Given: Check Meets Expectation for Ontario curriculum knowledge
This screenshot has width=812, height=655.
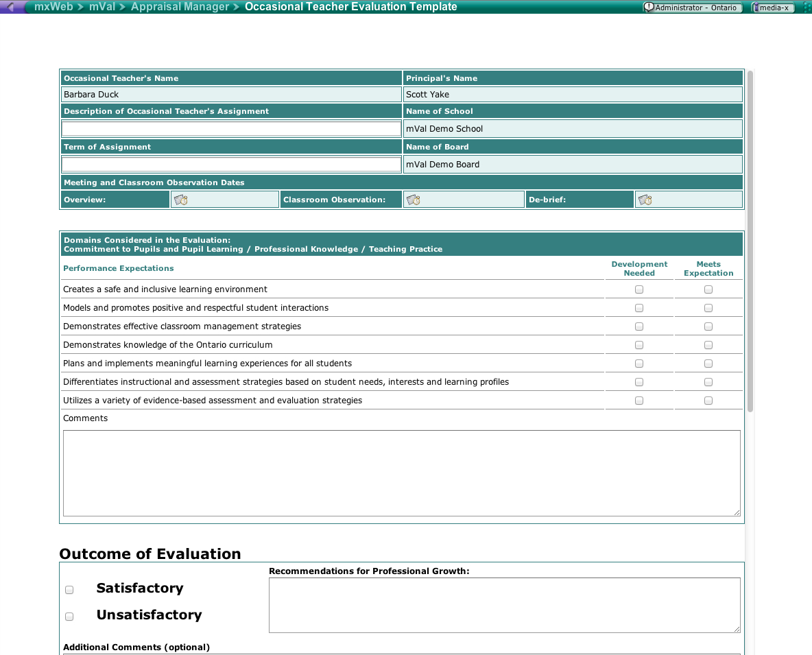Looking at the screenshot, I should click(708, 346).
